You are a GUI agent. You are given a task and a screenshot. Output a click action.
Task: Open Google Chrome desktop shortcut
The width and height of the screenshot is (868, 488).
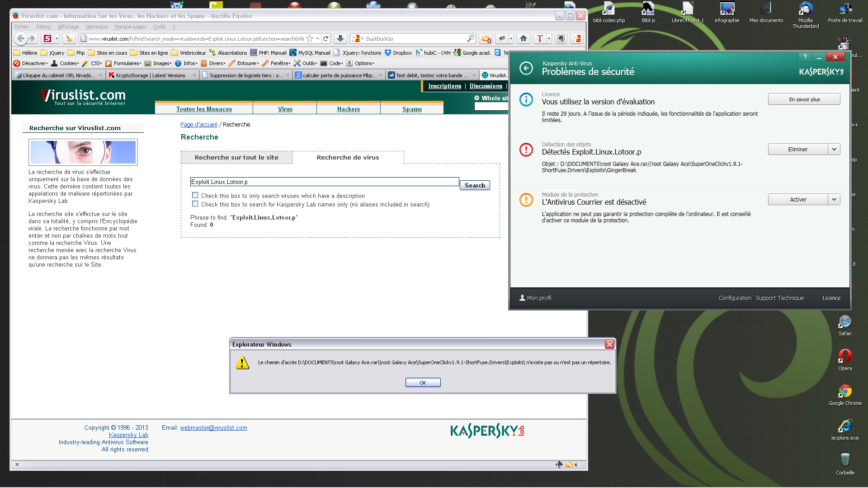[x=845, y=394]
